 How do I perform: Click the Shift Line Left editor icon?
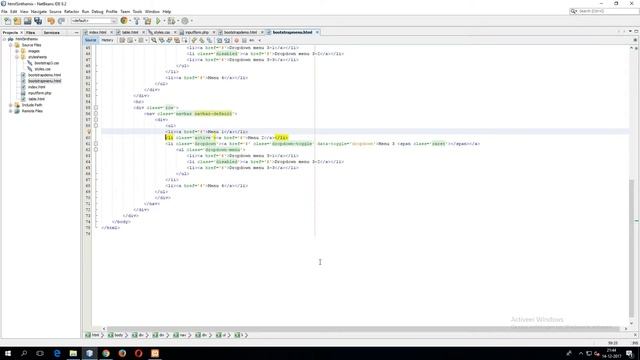point(220,40)
